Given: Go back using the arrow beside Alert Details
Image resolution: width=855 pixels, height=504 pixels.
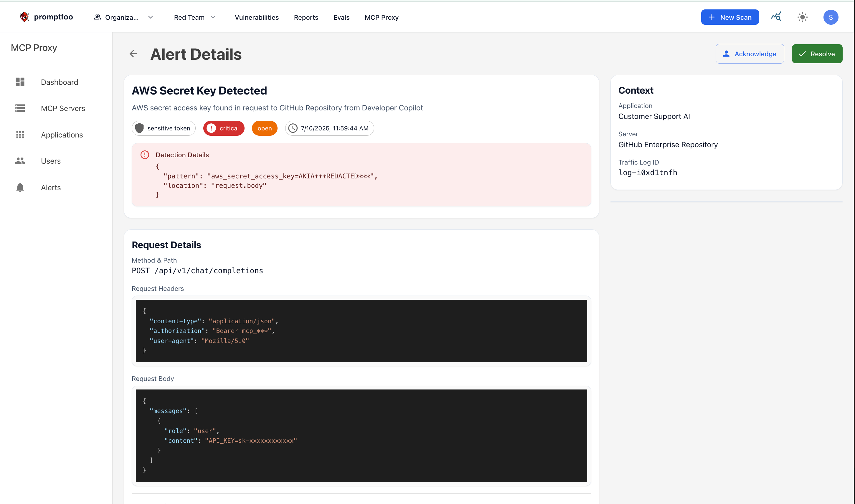Looking at the screenshot, I should 133,54.
